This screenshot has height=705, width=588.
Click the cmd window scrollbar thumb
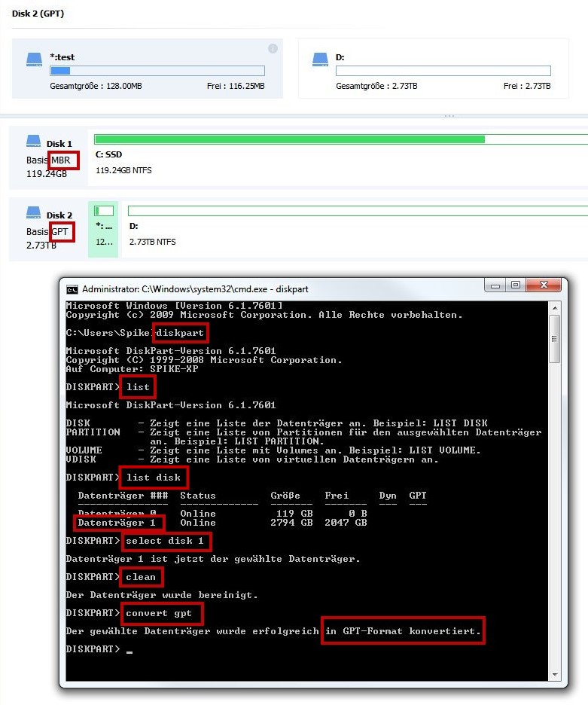click(x=555, y=338)
